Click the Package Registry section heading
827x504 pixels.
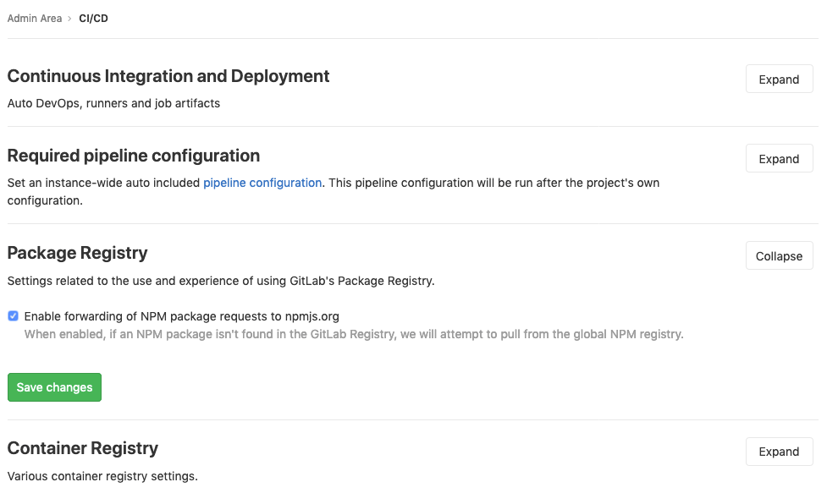click(x=77, y=253)
